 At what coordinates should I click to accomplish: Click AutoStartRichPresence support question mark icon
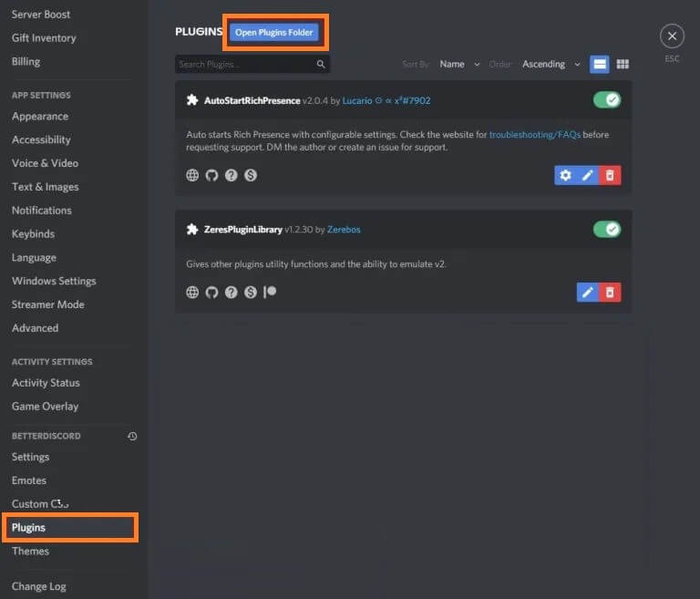tap(232, 175)
